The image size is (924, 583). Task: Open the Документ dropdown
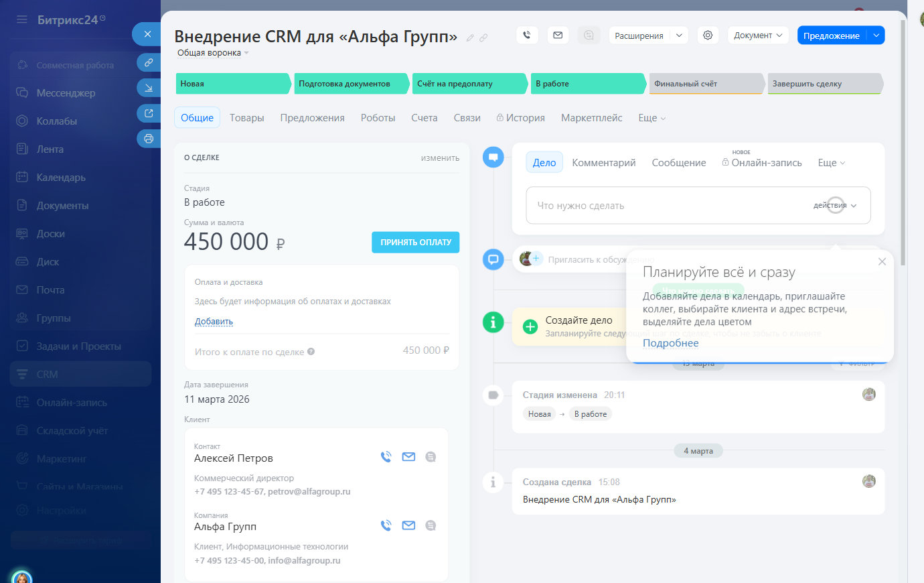click(758, 36)
